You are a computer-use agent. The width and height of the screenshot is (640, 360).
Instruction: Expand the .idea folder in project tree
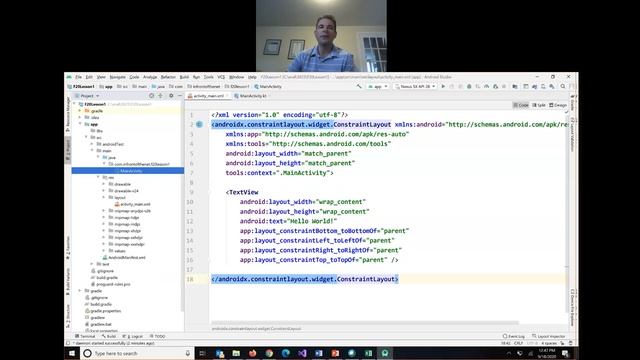pos(80,118)
